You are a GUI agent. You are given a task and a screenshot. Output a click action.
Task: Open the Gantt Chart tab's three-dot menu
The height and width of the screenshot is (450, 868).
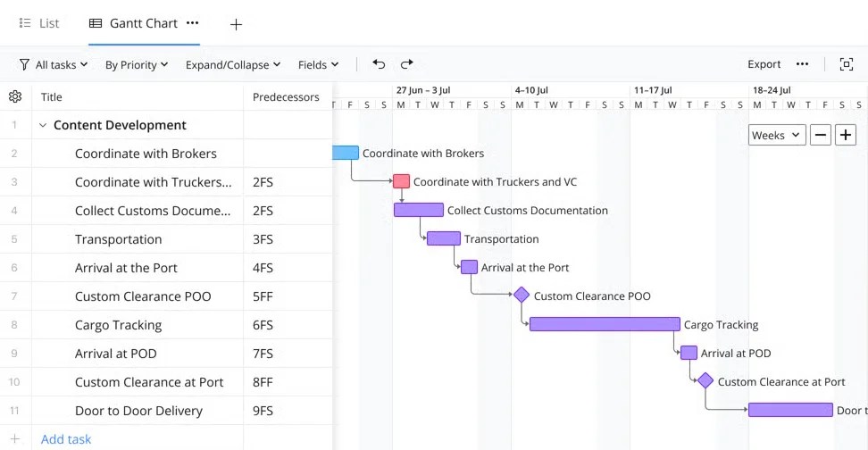(x=192, y=23)
